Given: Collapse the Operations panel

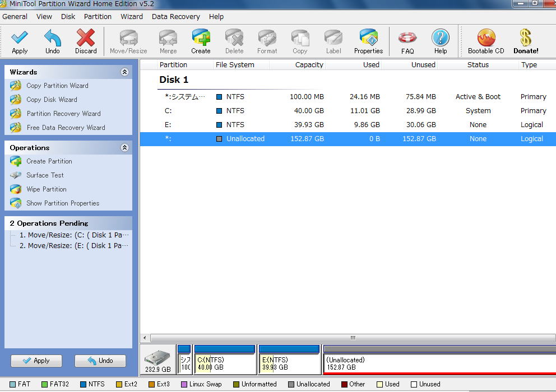Looking at the screenshot, I should (124, 147).
